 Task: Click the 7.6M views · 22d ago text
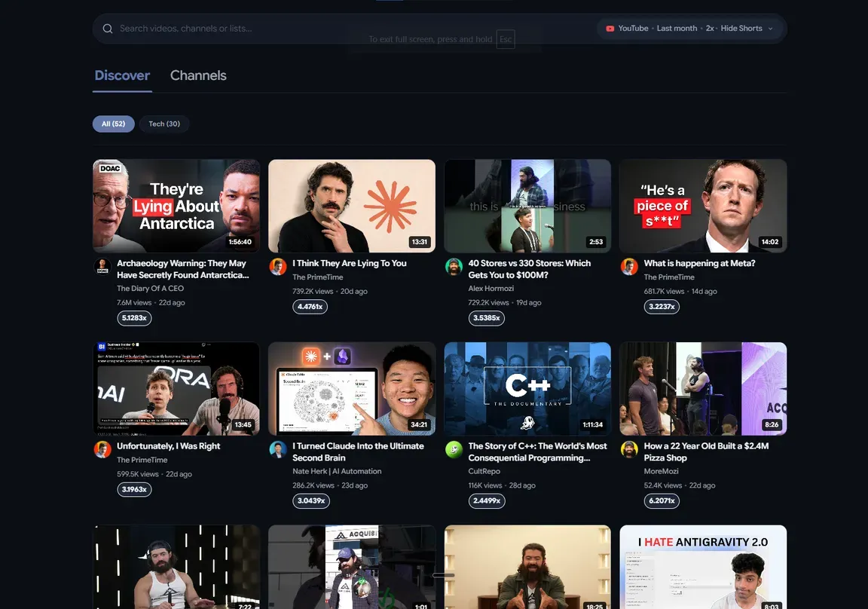(151, 303)
